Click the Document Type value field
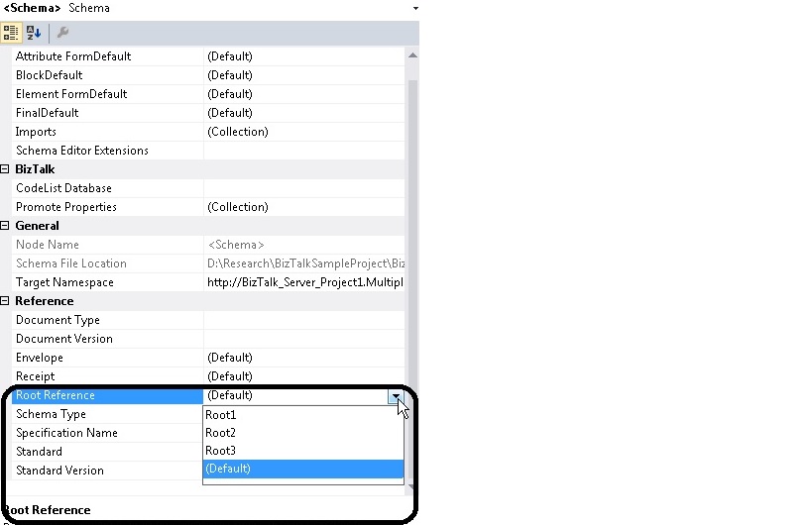The height and width of the screenshot is (525, 812). [x=304, y=320]
